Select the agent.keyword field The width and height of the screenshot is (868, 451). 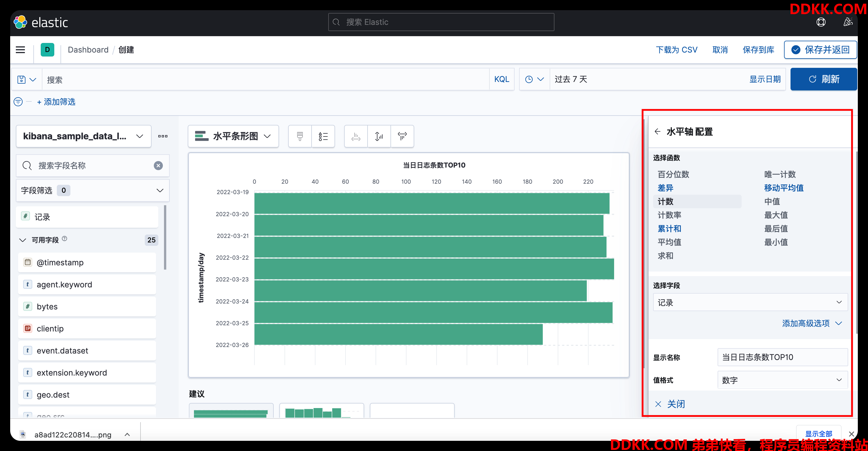coord(87,285)
